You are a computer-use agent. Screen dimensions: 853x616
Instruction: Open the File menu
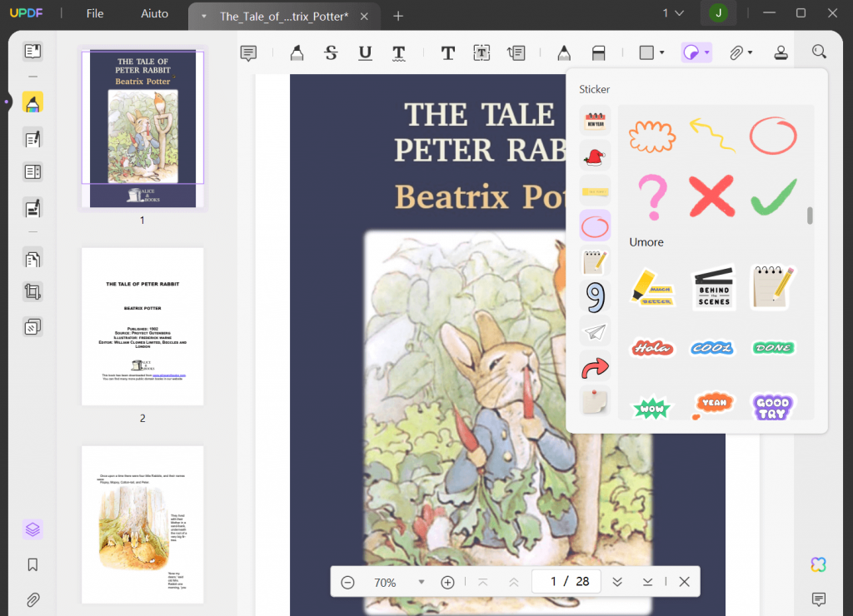coord(95,13)
